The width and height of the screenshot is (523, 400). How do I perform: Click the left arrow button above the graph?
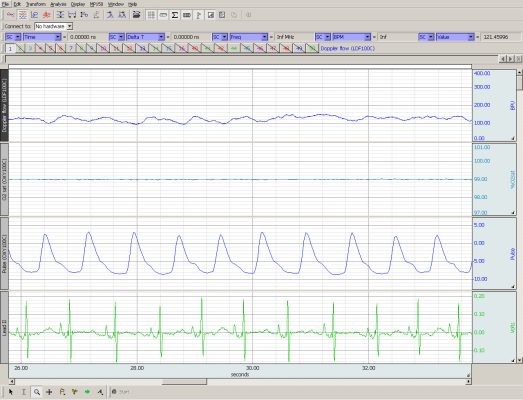tap(503, 59)
